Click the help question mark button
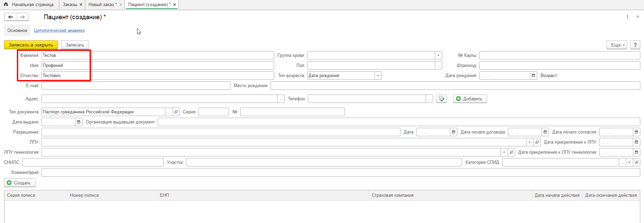This screenshot has width=644, height=223. click(635, 45)
